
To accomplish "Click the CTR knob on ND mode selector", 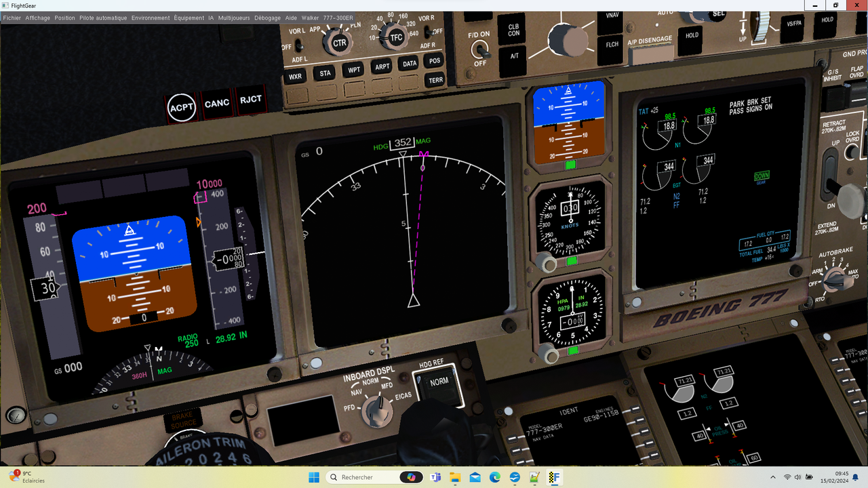I will 338,43.
